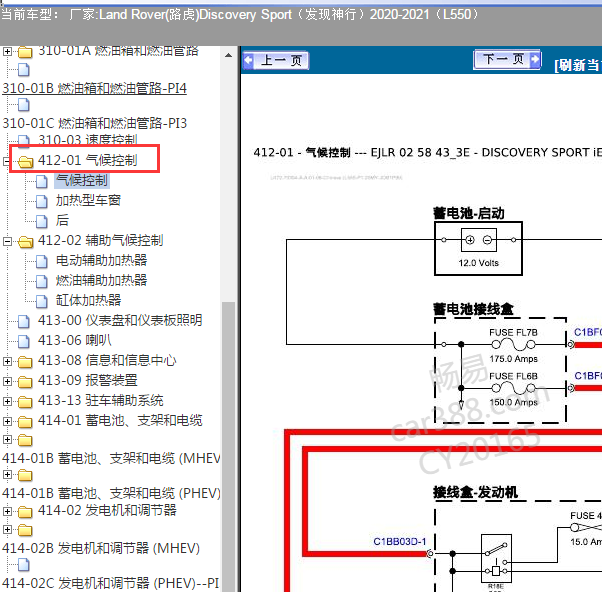Open the 加热型车窗 document page
Image resolution: width=602 pixels, height=592 pixels.
88,200
